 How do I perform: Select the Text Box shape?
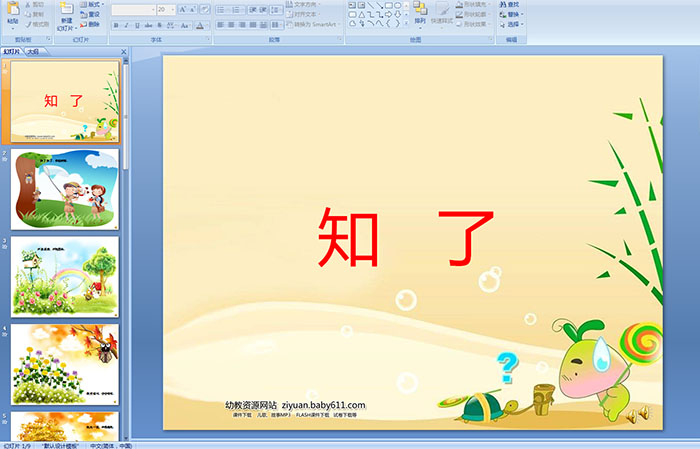pos(352,5)
